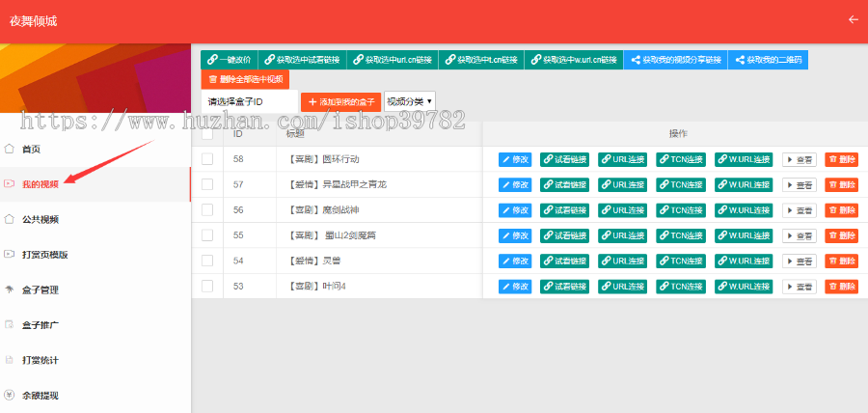
Task: Click 获取我的视频分享链接 share button
Action: tap(675, 60)
